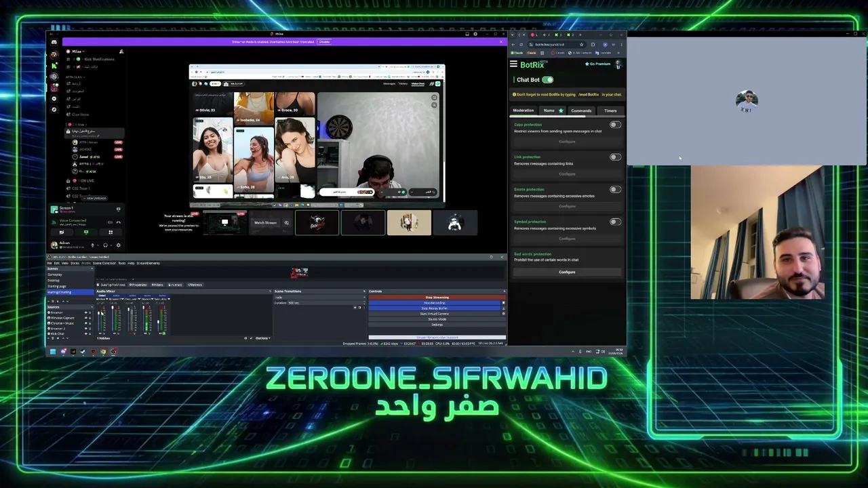This screenshot has width=868, height=488.
Task: Click Watch Stream button in Discord
Action: [x=265, y=222]
